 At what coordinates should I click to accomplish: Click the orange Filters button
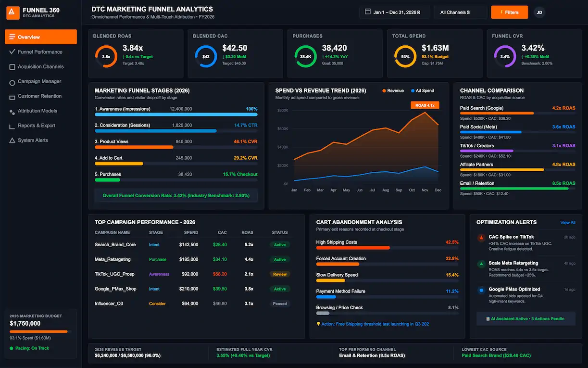point(510,13)
